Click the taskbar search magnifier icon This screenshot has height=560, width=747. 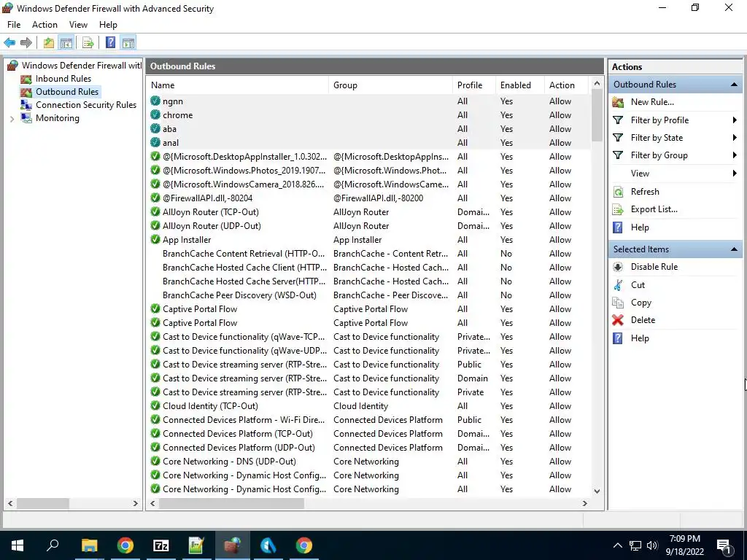pyautogui.click(x=53, y=545)
